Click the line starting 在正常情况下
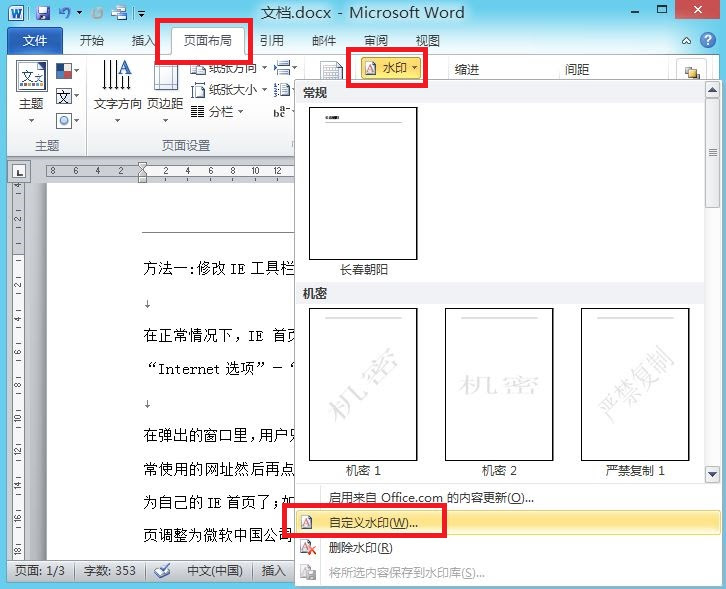The height and width of the screenshot is (589, 726). point(219,335)
